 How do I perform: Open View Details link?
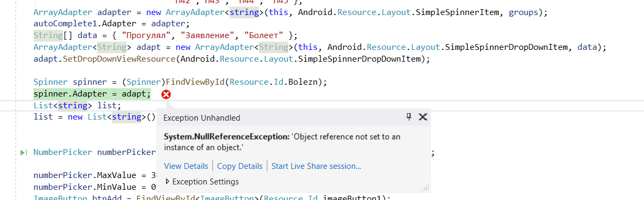pyautogui.click(x=186, y=166)
